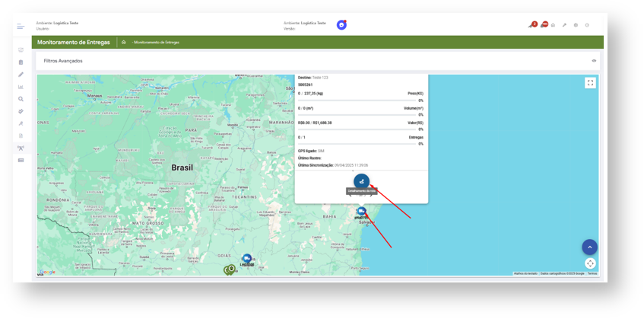This screenshot has height=319, width=644.
Task: Expand the Filtros Avançados panel
Action: tap(64, 61)
